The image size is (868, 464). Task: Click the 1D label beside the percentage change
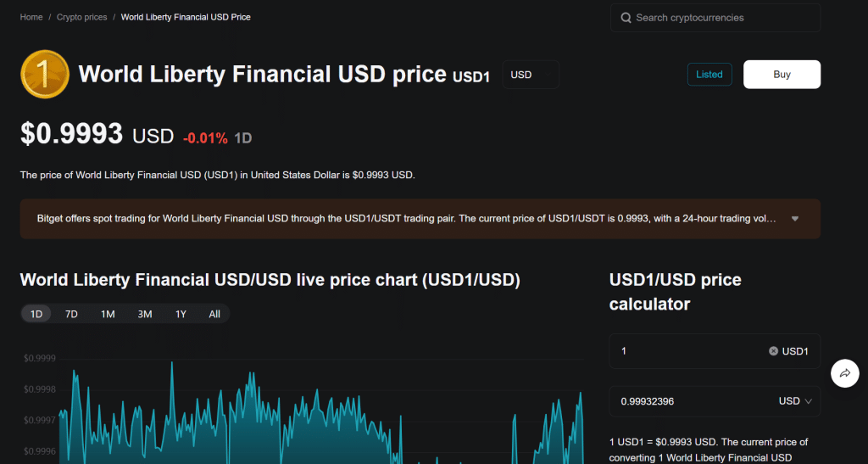click(x=243, y=138)
